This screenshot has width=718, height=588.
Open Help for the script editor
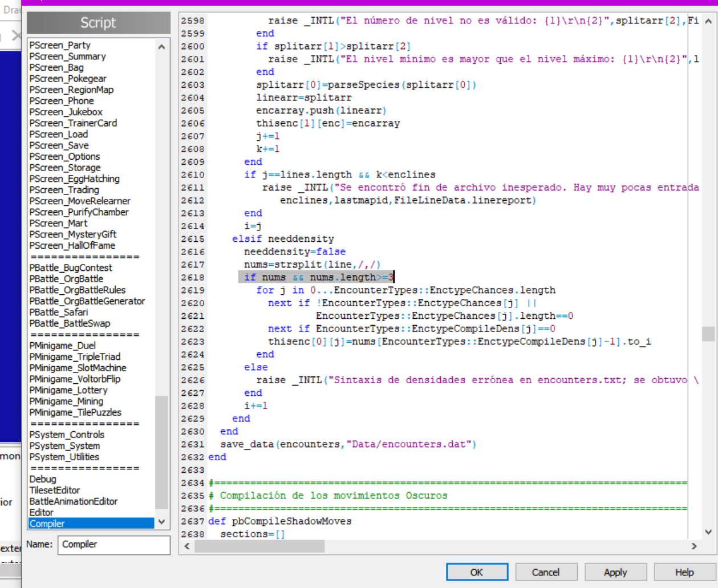[684, 572]
